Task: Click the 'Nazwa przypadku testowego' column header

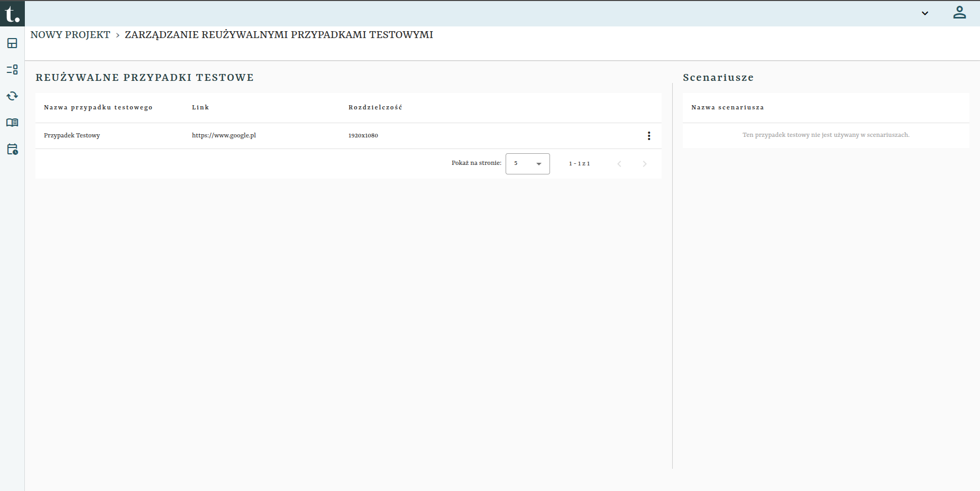Action: [98, 107]
